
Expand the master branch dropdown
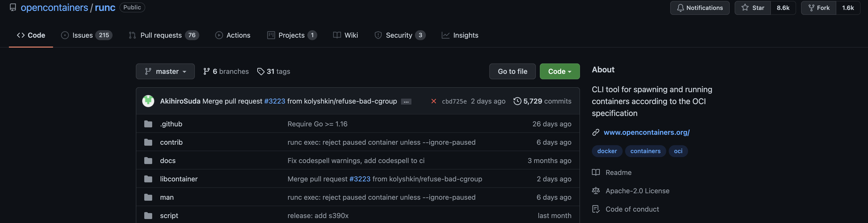(x=165, y=71)
